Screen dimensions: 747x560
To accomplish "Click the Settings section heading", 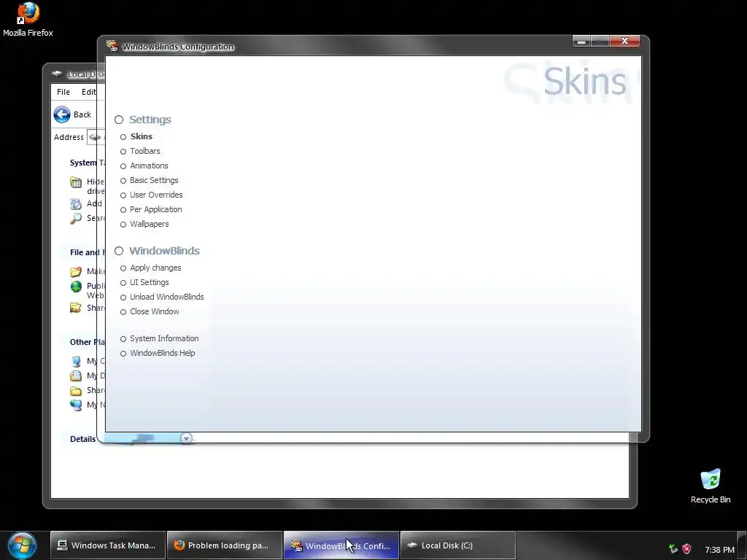I will click(150, 120).
